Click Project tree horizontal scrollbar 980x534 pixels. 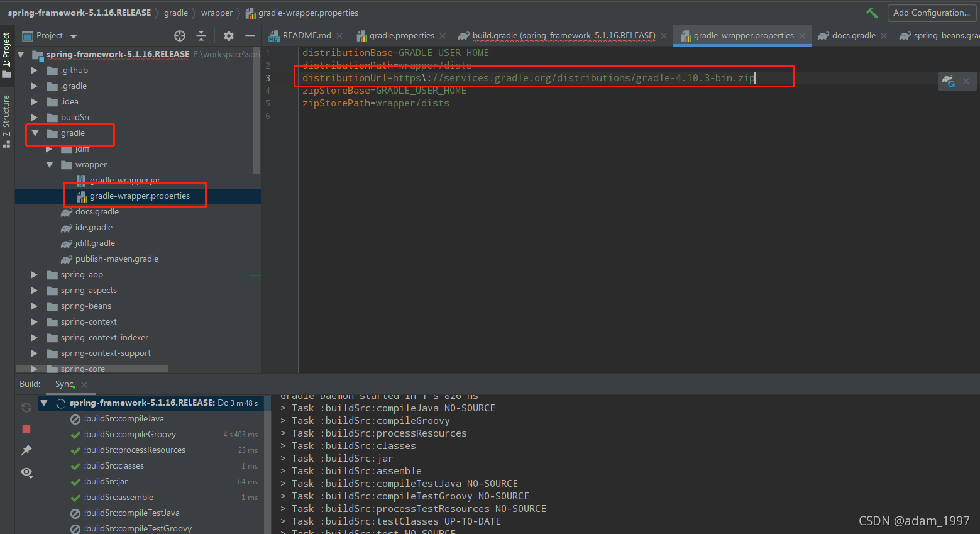[92, 369]
